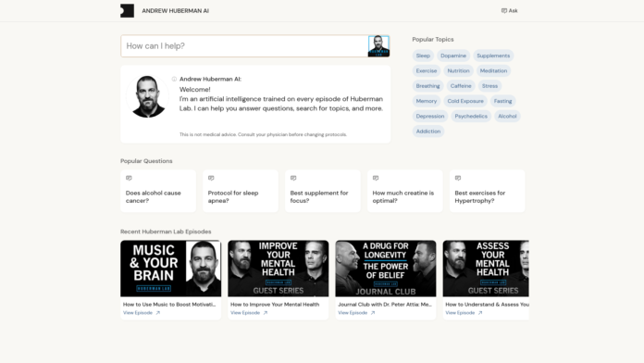Viewport: 644px width, 363px height.
Task: Click Andrew Huberman's round portrait photo
Action: pyautogui.click(x=147, y=96)
